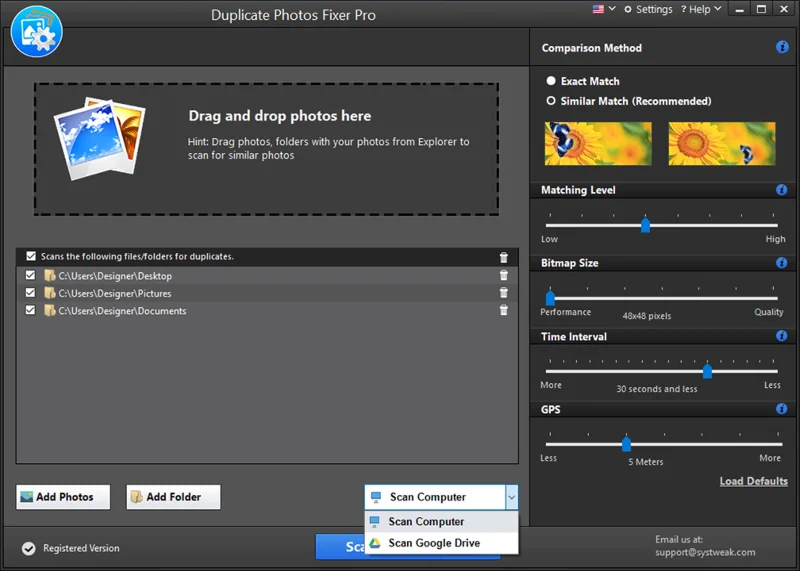Click the 'Quality' label of Bitmap Size
Image resolution: width=800 pixels, height=571 pixels.
[x=768, y=312]
